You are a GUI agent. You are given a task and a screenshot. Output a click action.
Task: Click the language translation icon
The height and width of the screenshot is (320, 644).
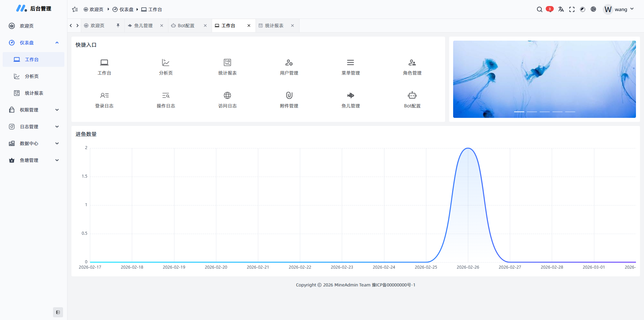(561, 9)
